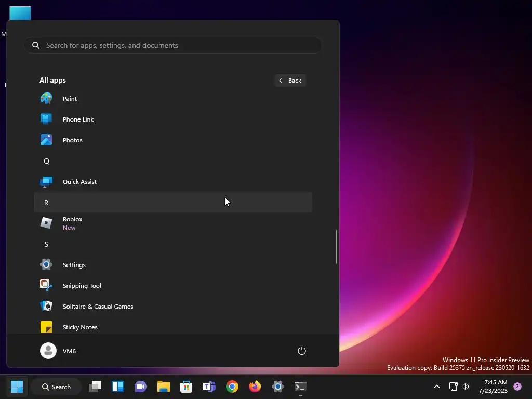Click the "VM6" username text
532x399 pixels.
69,351
